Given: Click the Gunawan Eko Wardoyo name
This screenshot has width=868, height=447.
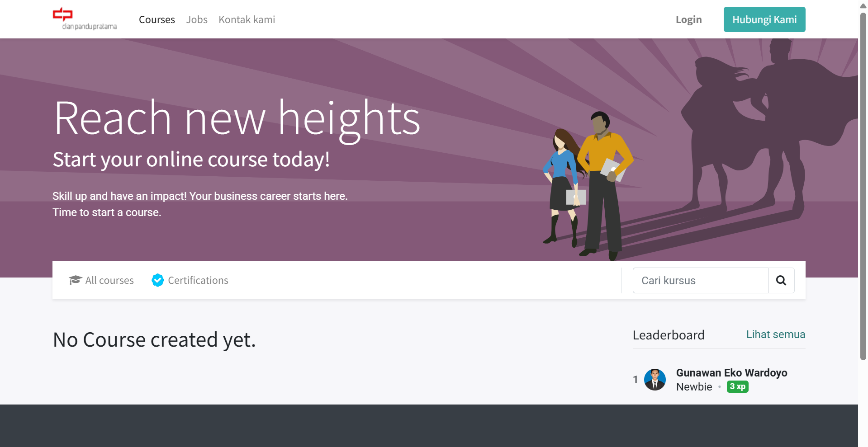Looking at the screenshot, I should point(731,373).
